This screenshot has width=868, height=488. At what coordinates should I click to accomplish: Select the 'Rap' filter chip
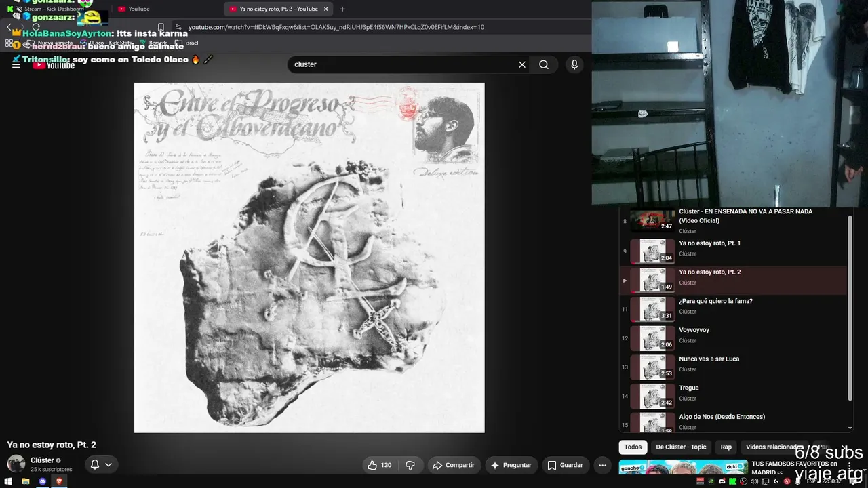pos(726,447)
